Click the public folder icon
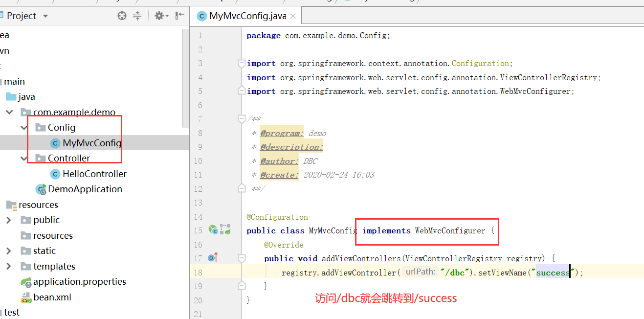 coord(26,220)
